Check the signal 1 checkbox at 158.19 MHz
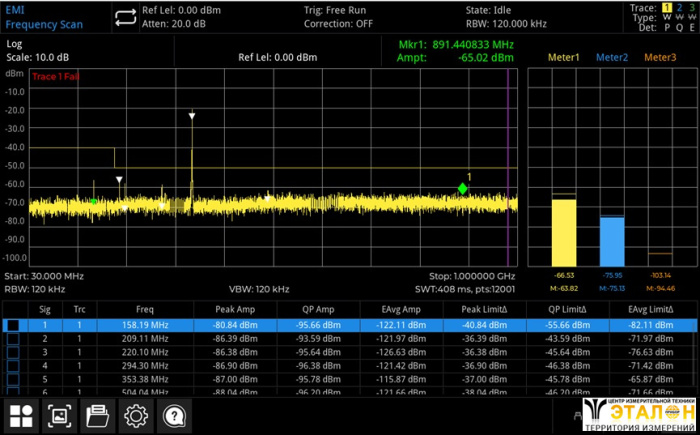The image size is (700, 435). tap(14, 325)
